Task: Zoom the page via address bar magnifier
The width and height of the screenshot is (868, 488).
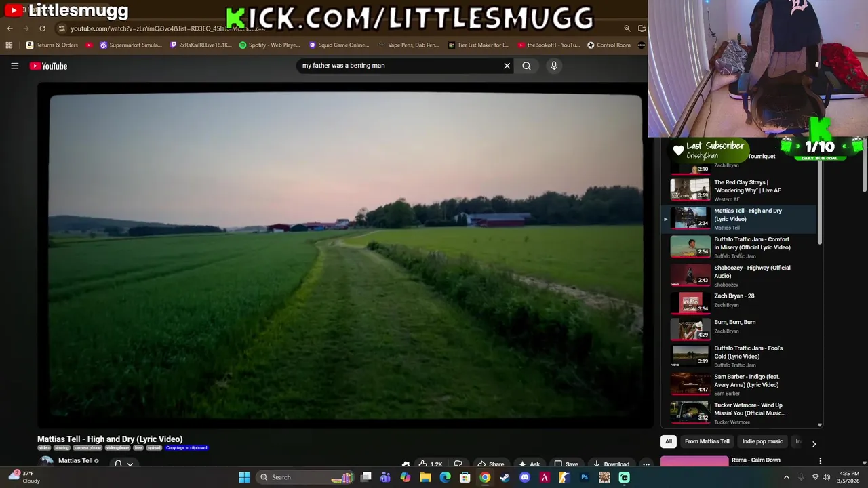Action: (627, 28)
